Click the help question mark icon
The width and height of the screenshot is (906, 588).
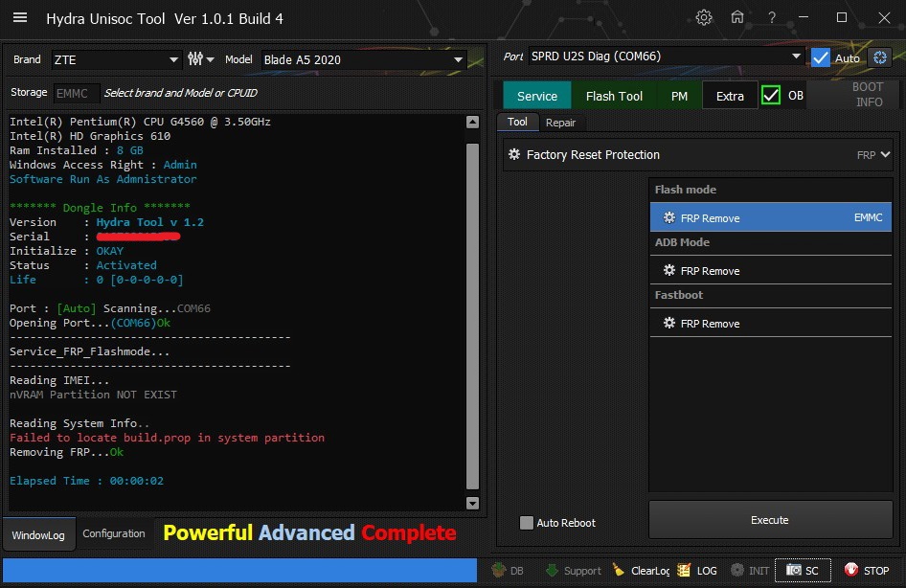coord(770,18)
